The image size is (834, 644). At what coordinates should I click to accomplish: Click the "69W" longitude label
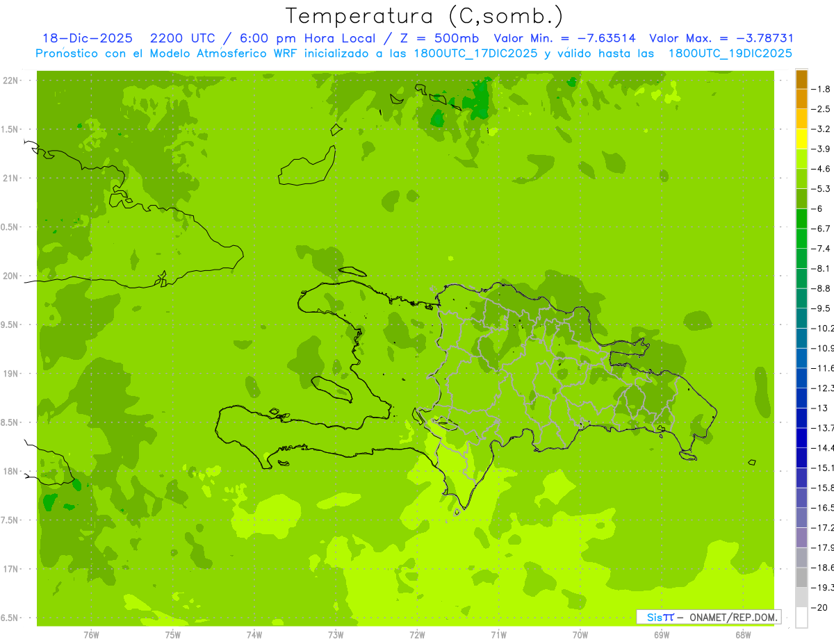[x=662, y=635]
